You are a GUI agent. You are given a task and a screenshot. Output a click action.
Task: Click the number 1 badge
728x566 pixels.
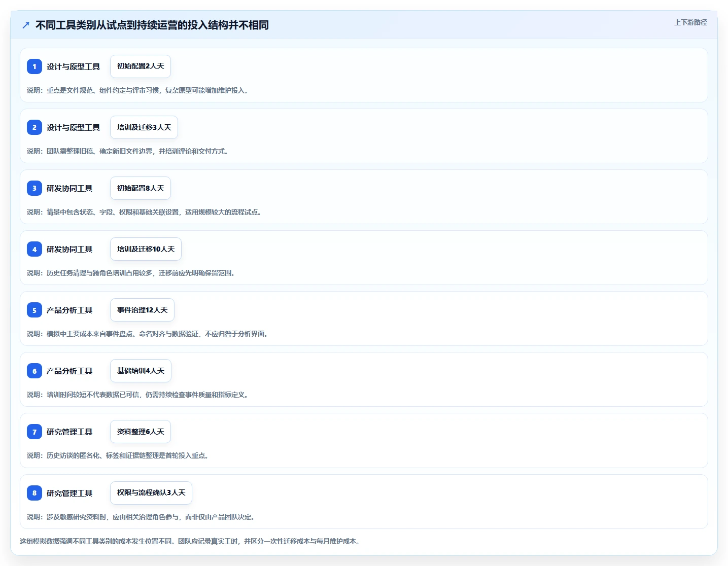(x=34, y=66)
